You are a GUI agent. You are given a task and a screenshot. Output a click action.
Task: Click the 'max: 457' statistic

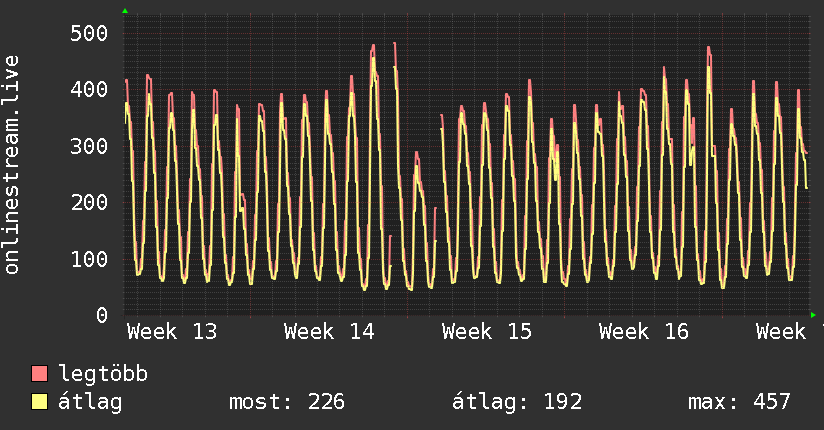click(739, 402)
